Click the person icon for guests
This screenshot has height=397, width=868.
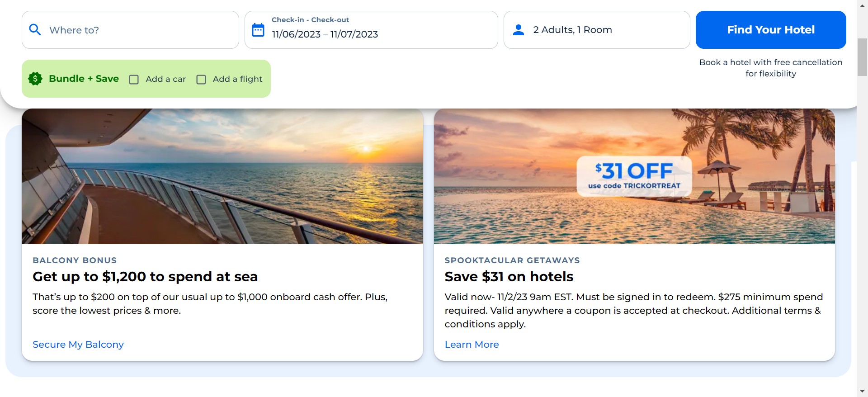click(519, 30)
